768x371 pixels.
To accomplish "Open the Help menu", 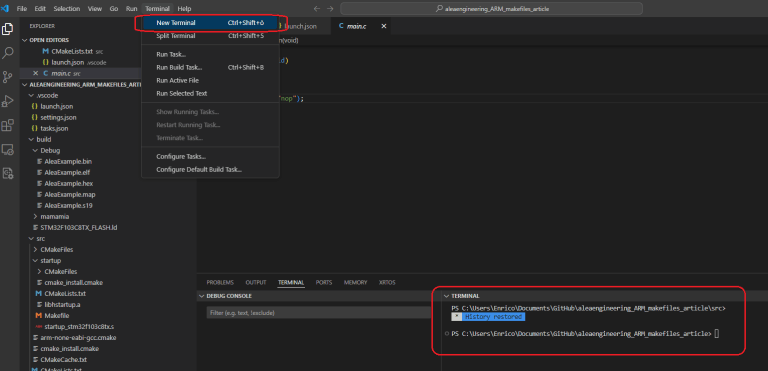I will [185, 9].
